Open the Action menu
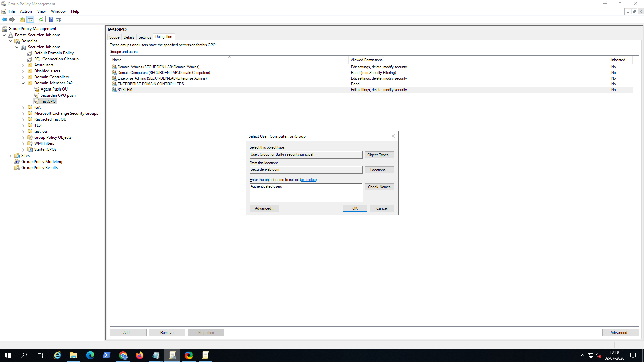The width and height of the screenshot is (644, 362). click(x=26, y=11)
